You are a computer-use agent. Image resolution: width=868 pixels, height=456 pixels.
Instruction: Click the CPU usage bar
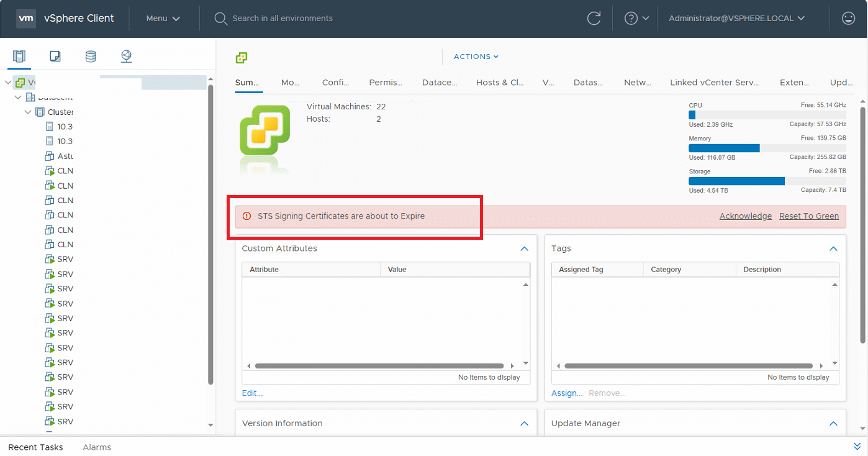767,115
